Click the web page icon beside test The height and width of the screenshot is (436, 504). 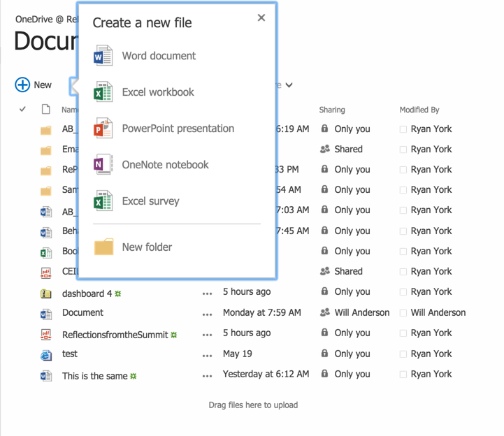coord(46,356)
